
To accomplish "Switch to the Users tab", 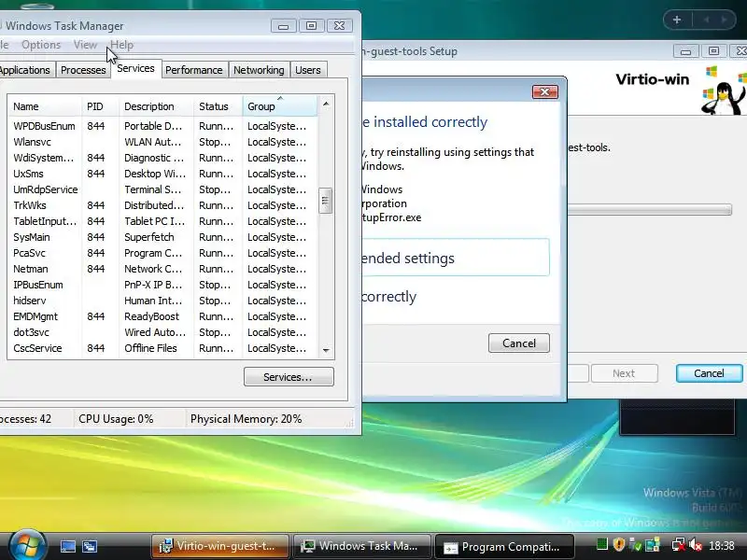I will coord(308,70).
